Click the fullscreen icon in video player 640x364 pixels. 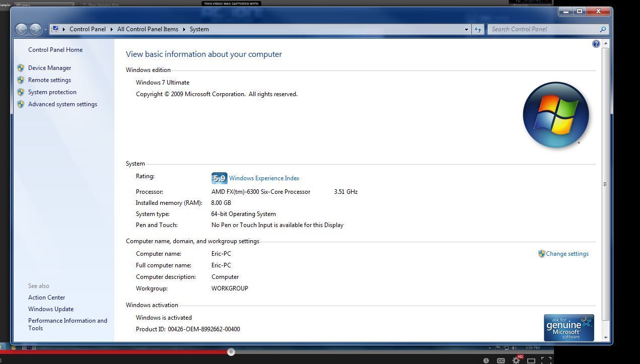coord(546,360)
